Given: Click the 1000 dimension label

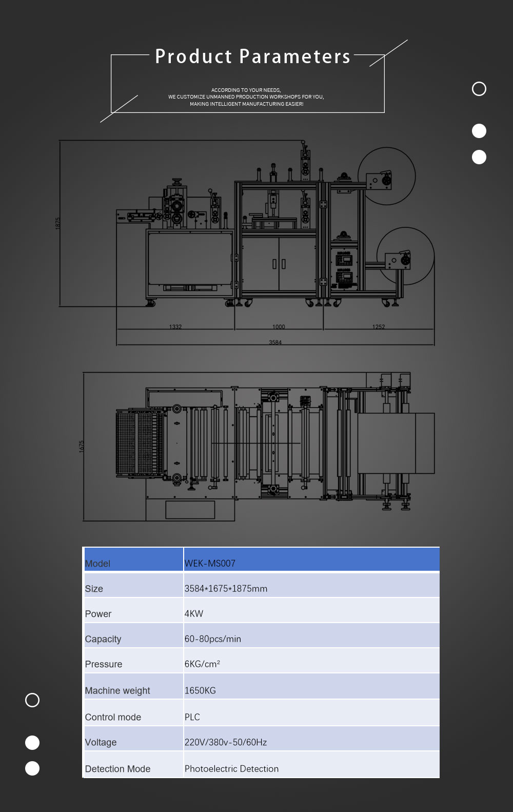Looking at the screenshot, I should point(279,327).
